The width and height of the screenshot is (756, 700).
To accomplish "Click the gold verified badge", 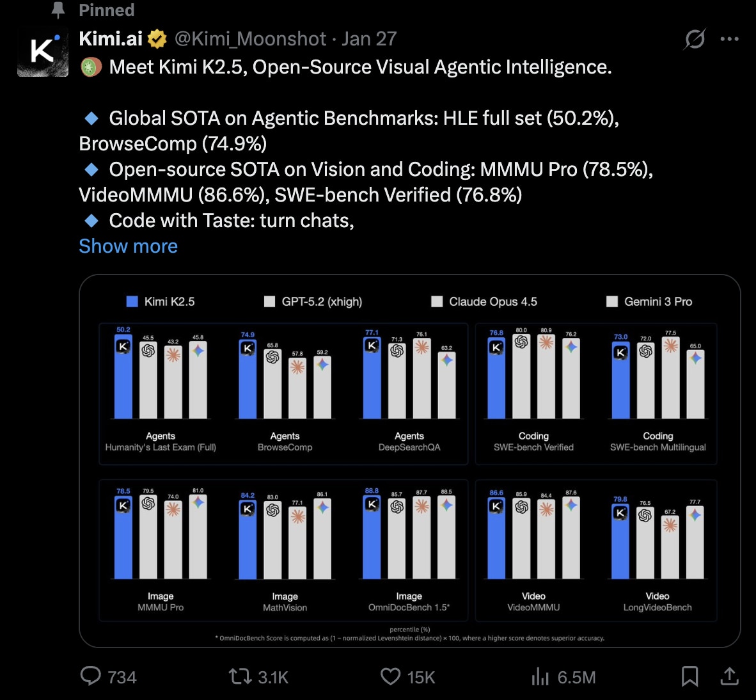I will pyautogui.click(x=157, y=39).
